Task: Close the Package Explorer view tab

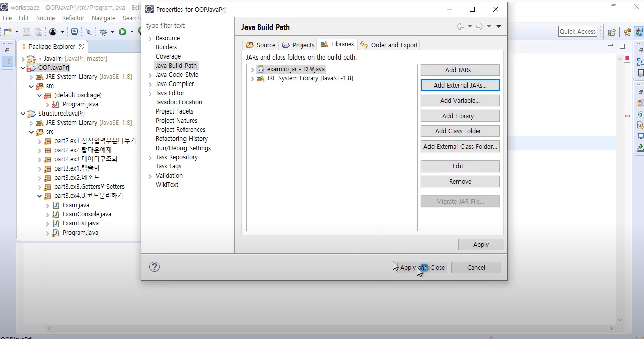Action: [82, 46]
